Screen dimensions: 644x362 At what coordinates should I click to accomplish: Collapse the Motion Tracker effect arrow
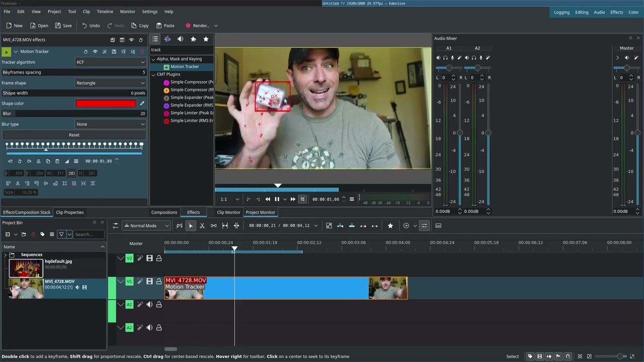click(x=16, y=52)
